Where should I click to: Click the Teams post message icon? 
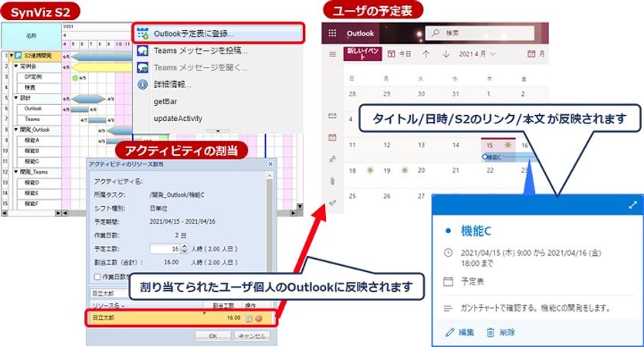[143, 51]
